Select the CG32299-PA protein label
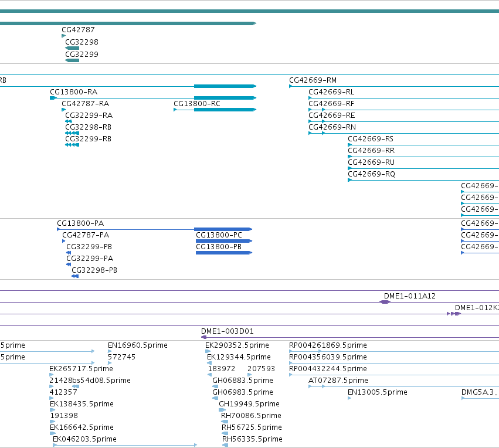Screen dimensions: 499x448 90,259
